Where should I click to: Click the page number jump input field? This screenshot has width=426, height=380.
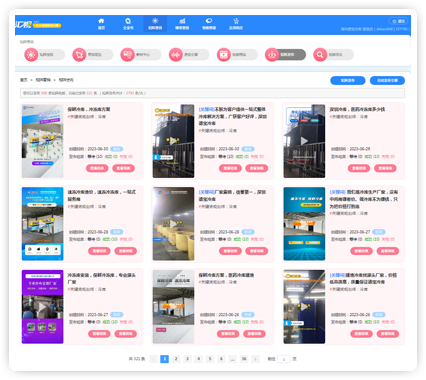tap(284, 359)
